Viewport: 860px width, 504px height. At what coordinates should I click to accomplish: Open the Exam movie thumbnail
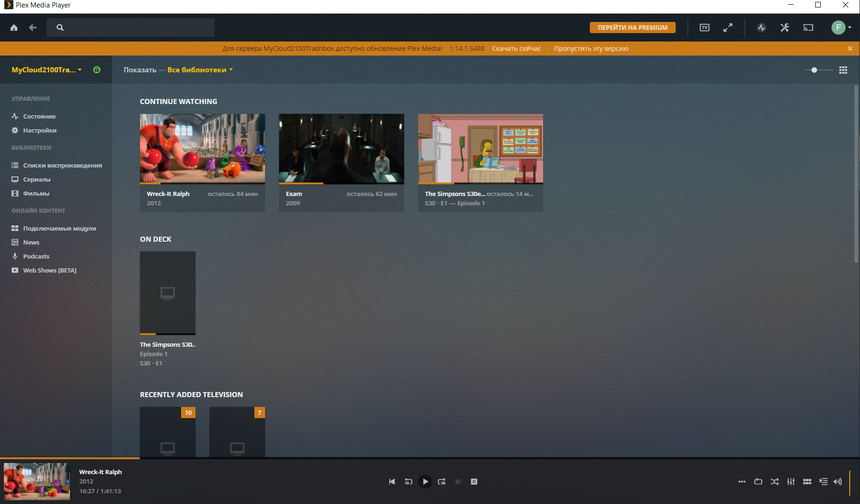tap(342, 148)
